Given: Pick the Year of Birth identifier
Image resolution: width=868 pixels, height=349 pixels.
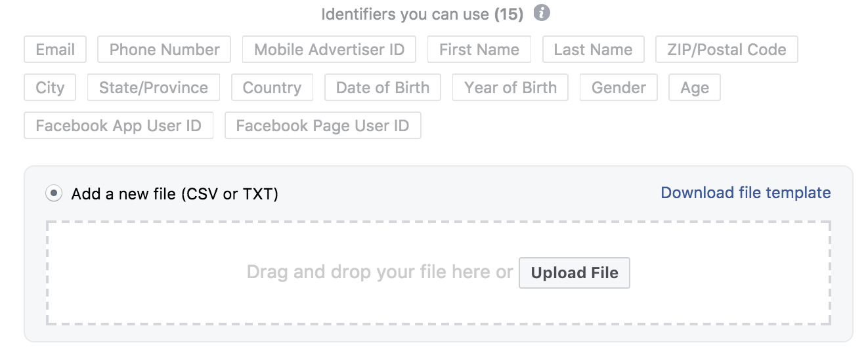Looking at the screenshot, I should pos(510,87).
